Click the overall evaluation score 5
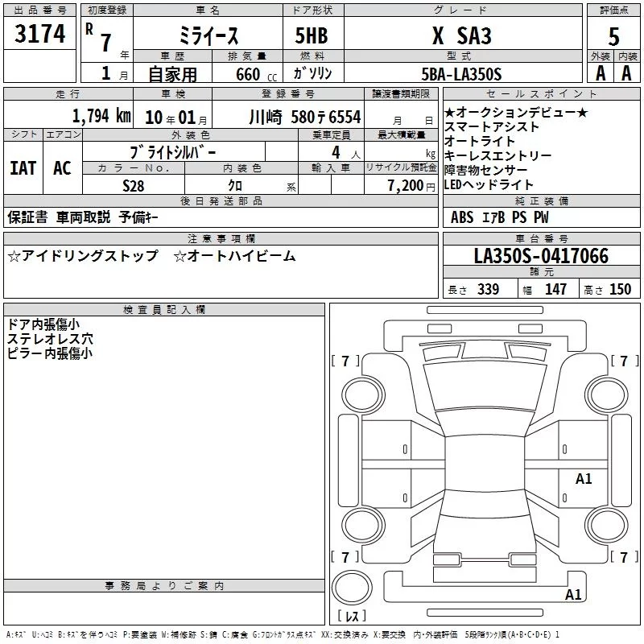644x644 pixels. 613,37
